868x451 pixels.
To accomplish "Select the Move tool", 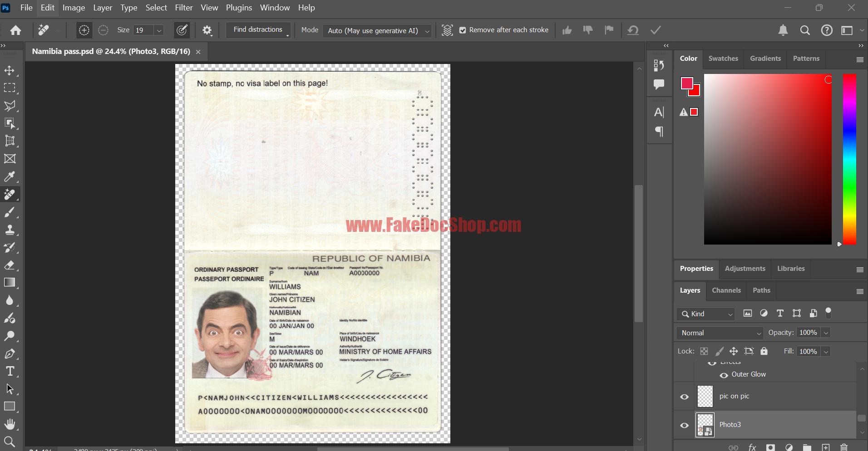I will (10, 71).
